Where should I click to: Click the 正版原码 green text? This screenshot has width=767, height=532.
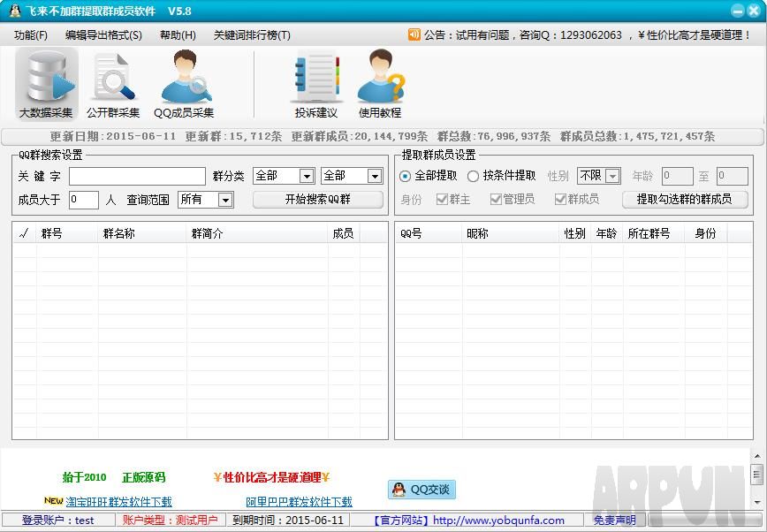144,477
